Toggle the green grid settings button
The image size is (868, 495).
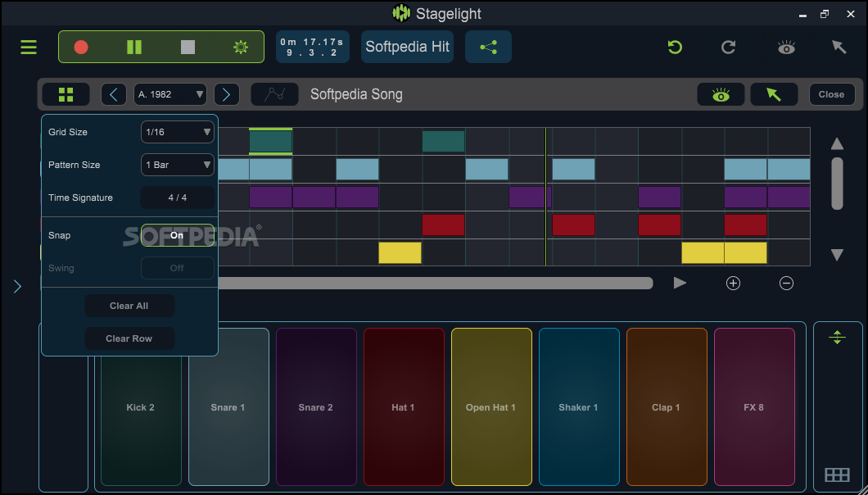click(66, 94)
